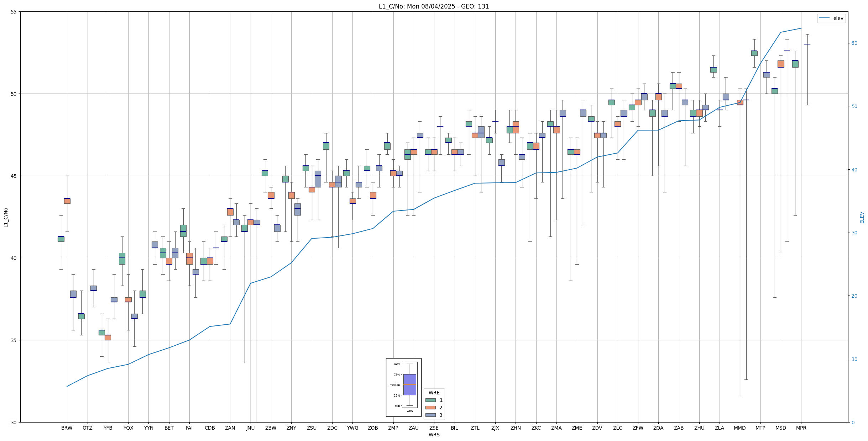
Task: Click the box plot explanation inset thumbnail
Action: point(403,387)
